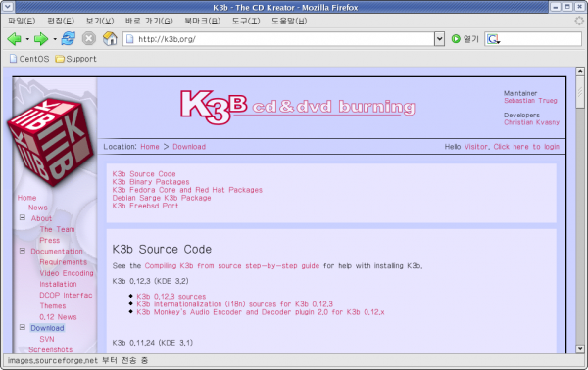This screenshot has width=588, height=370.
Task: Open About in the sidebar
Action: tap(41, 218)
